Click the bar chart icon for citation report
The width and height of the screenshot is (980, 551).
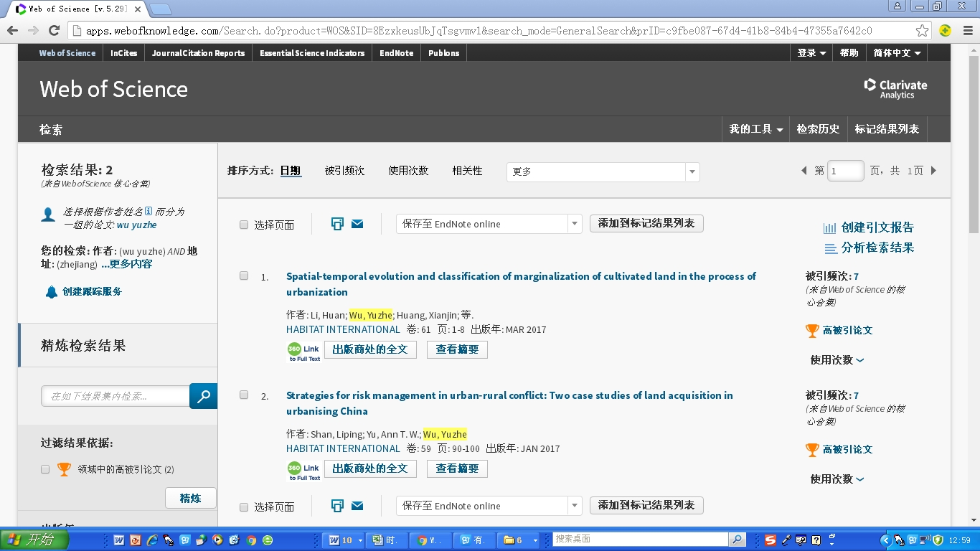(x=830, y=228)
